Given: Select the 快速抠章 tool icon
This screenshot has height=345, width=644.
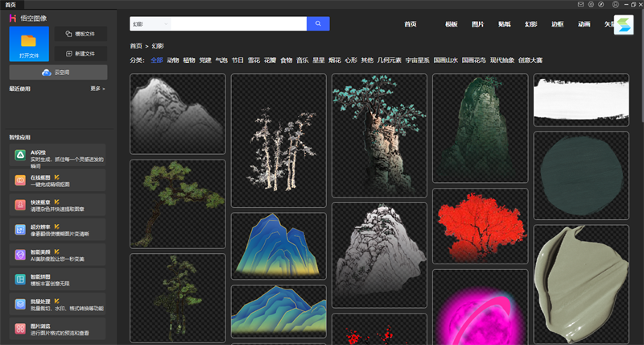Looking at the screenshot, I should coord(19,205).
